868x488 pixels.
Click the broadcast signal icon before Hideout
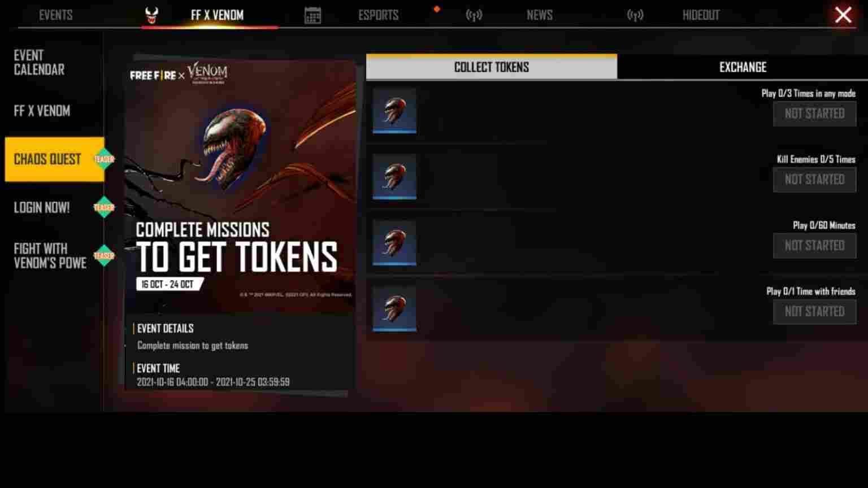point(635,15)
